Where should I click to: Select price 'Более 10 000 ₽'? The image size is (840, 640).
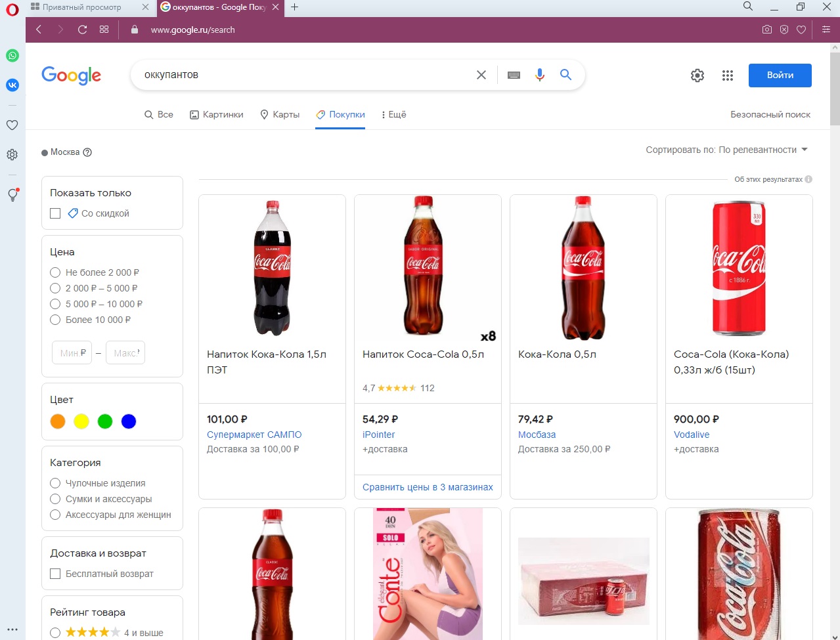point(55,320)
